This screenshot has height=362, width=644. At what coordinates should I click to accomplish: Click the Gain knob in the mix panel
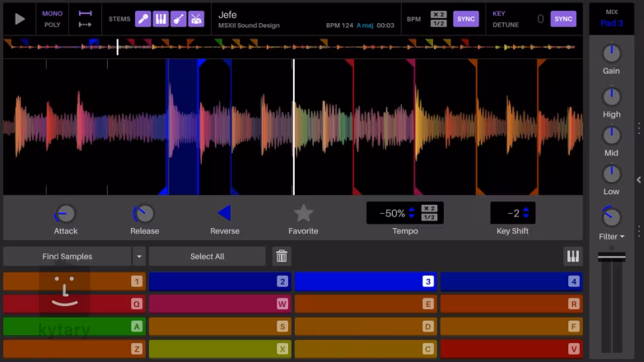pyautogui.click(x=611, y=53)
